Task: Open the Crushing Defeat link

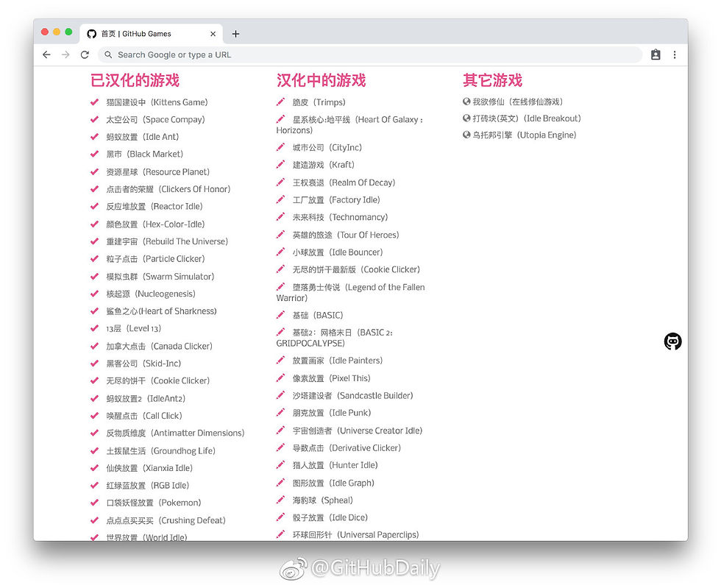Action: (x=166, y=520)
